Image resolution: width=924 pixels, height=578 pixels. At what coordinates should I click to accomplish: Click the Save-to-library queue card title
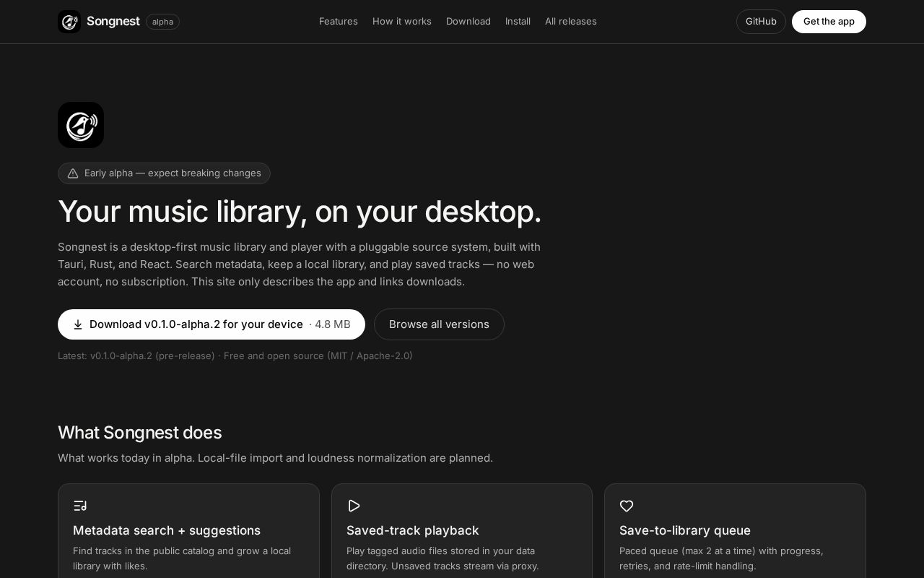click(685, 530)
